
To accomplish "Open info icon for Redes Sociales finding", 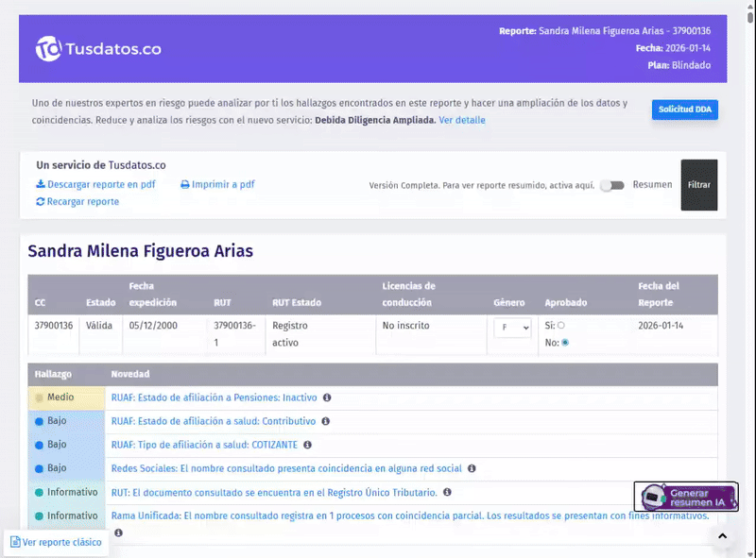I will (472, 468).
